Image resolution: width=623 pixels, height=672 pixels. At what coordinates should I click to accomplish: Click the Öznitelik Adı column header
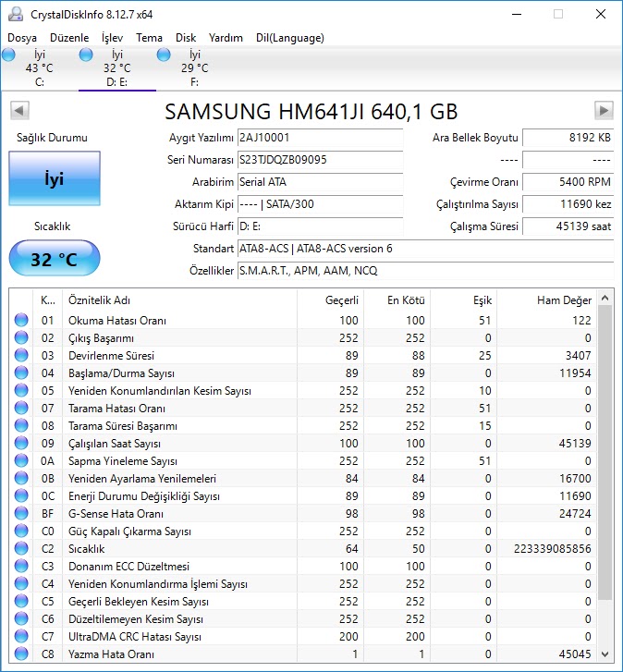coord(179,300)
